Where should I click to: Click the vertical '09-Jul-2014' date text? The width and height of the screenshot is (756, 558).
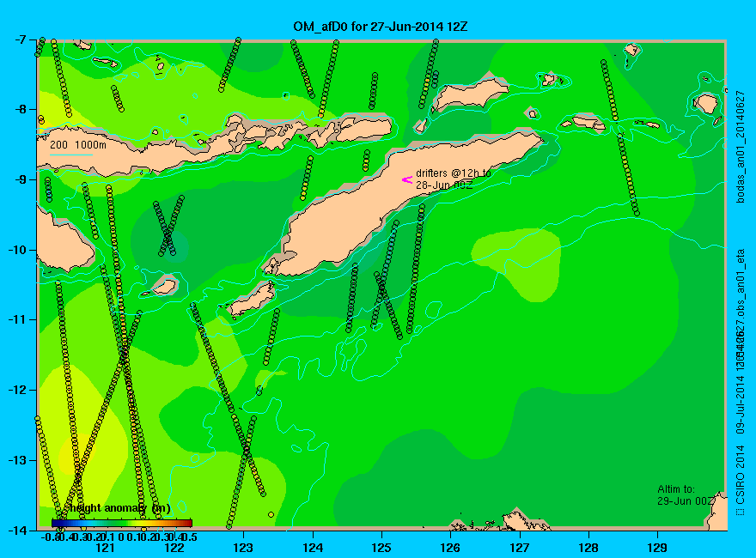pos(741,405)
